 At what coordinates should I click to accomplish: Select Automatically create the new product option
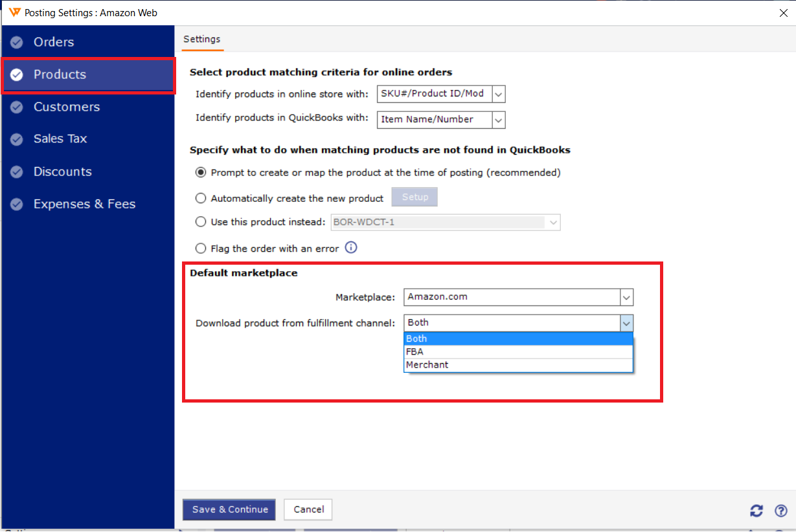tap(201, 199)
